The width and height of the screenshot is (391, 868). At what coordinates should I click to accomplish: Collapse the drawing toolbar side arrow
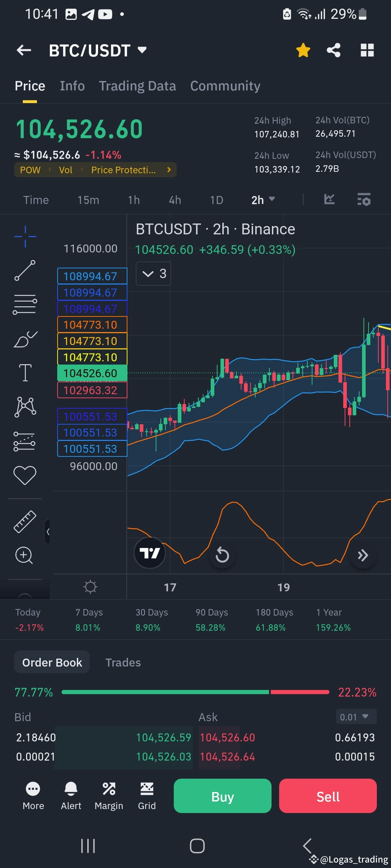point(47,532)
